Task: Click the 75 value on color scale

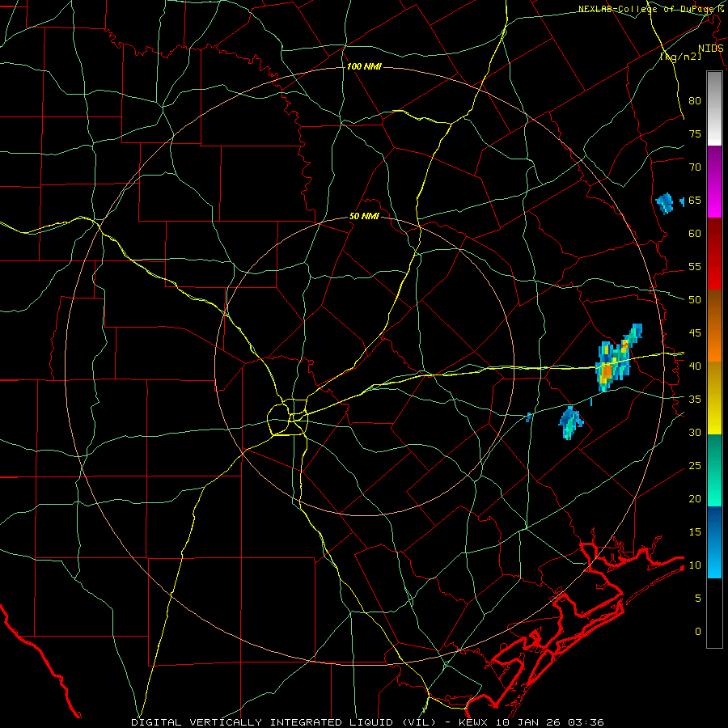Action: point(695,134)
